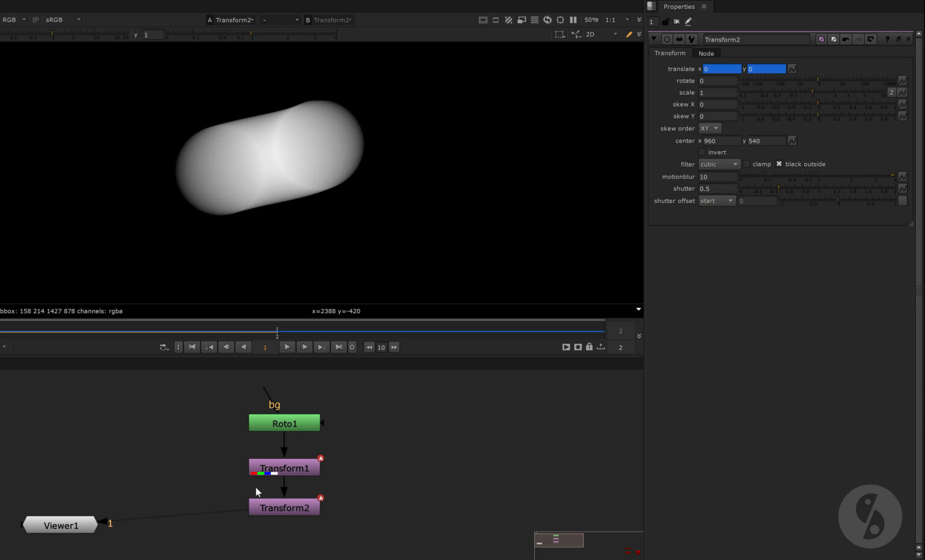Open the 2D view mode dropdown
This screenshot has width=925, height=560.
click(602, 34)
